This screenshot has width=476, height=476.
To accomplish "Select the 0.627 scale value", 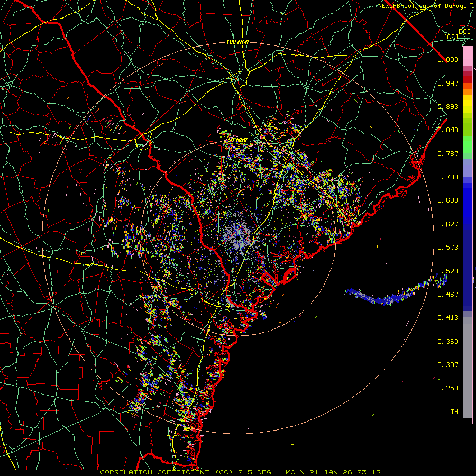I will click(x=448, y=224).
